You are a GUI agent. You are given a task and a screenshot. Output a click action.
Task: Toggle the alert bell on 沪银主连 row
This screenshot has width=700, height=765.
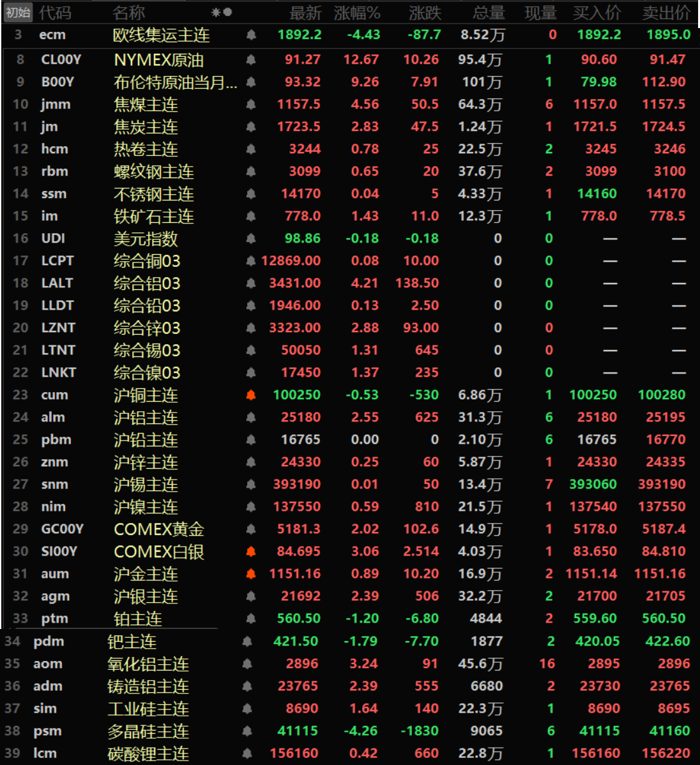(x=251, y=596)
